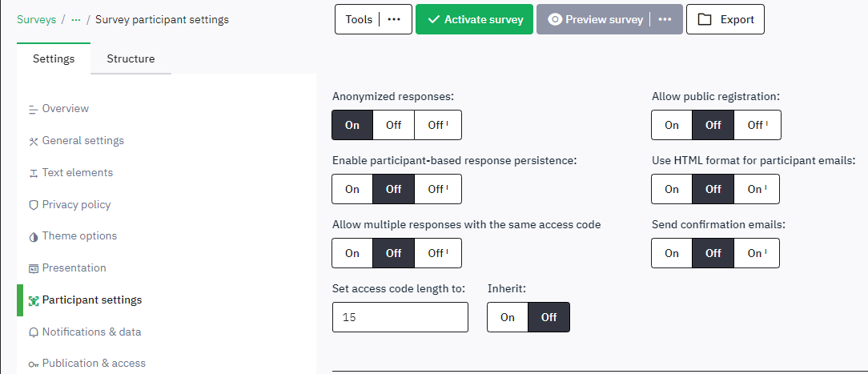Image resolution: width=868 pixels, height=374 pixels.
Task: Click the Text elements icon
Action: [34, 173]
